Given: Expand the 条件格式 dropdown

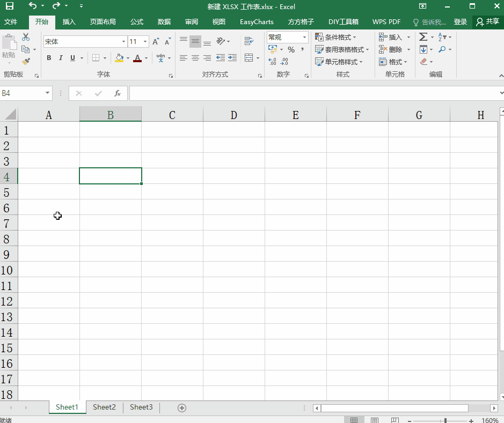Looking at the screenshot, I should (x=336, y=37).
